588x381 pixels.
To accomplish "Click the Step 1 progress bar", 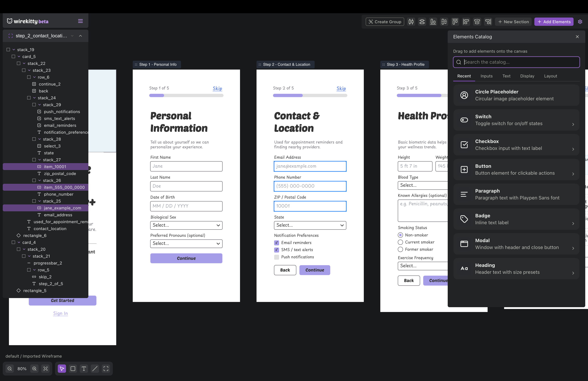I will [186, 96].
